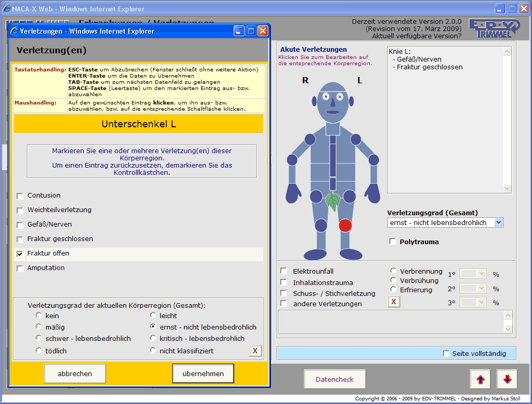Click the red left knee marker on figure
Screen dimensions: 532x404
[345, 226]
